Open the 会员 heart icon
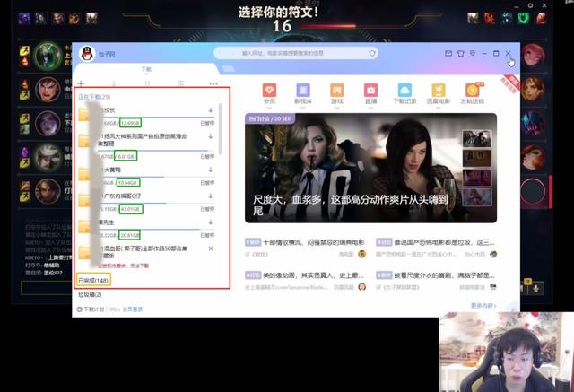Screen dimensions: 574x392 [269, 90]
